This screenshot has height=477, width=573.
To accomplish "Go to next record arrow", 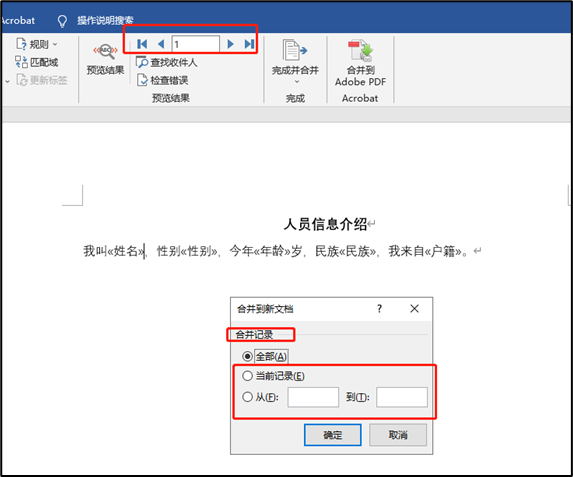I will click(230, 44).
